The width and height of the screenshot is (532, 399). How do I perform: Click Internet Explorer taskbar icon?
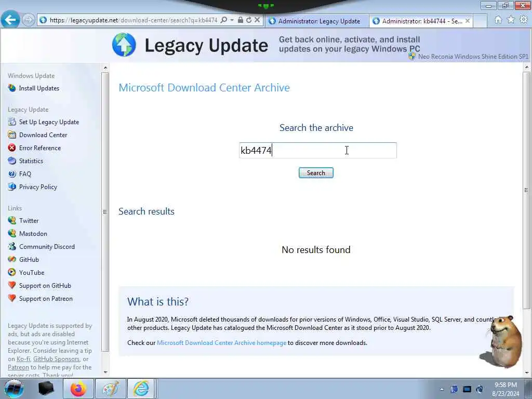point(141,389)
